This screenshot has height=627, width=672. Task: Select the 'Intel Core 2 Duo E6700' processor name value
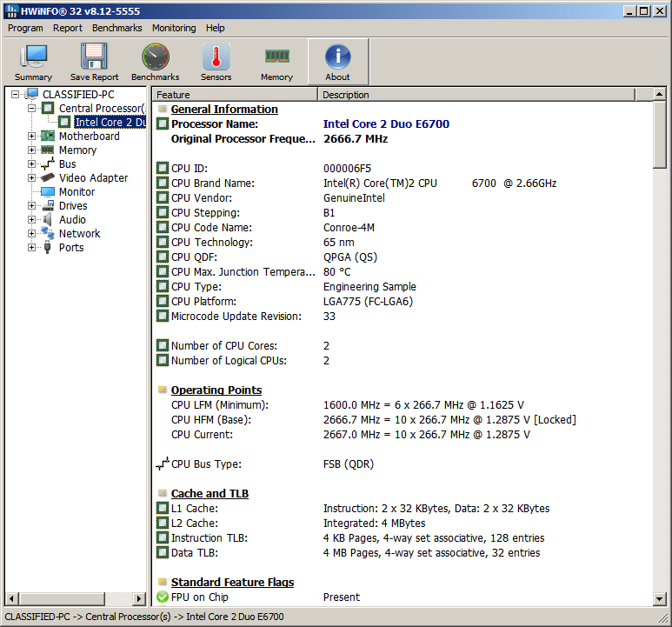(x=386, y=123)
